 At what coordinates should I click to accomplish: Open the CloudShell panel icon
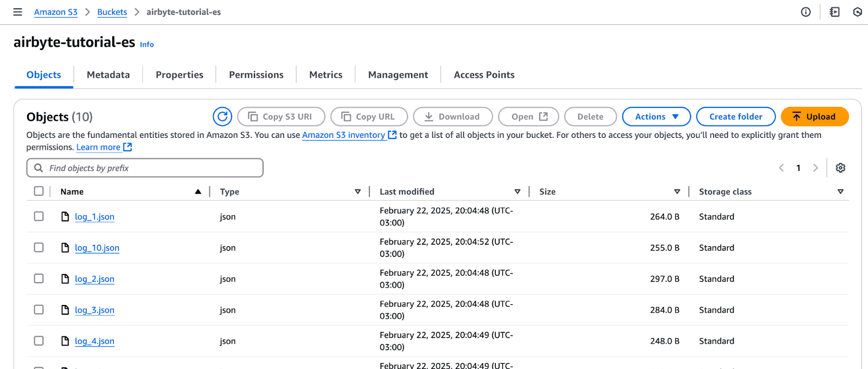pos(834,12)
